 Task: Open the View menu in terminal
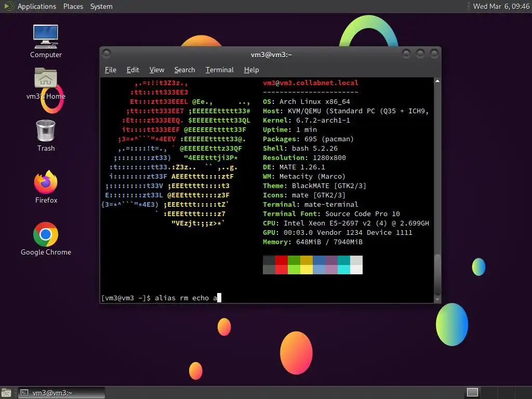click(x=157, y=70)
